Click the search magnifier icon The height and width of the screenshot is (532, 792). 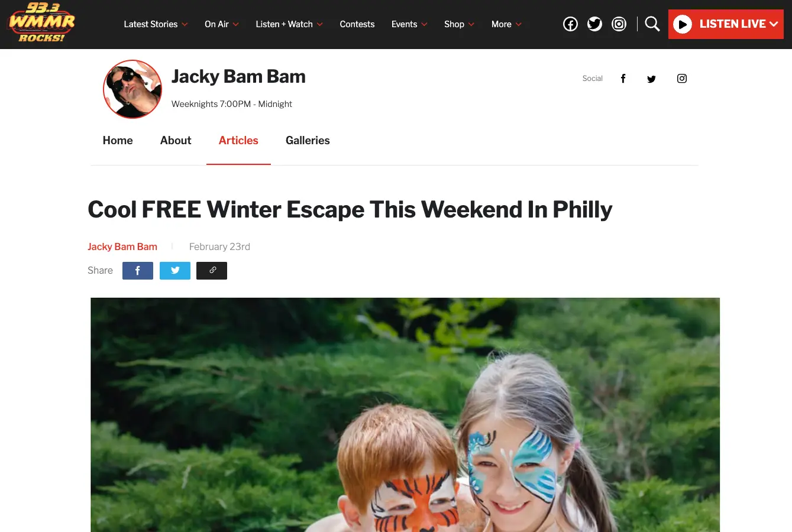(x=652, y=24)
